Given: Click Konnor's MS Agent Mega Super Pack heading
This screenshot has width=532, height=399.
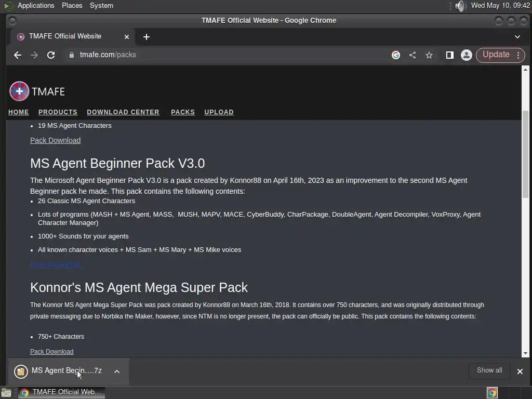Looking at the screenshot, I should [x=139, y=288].
